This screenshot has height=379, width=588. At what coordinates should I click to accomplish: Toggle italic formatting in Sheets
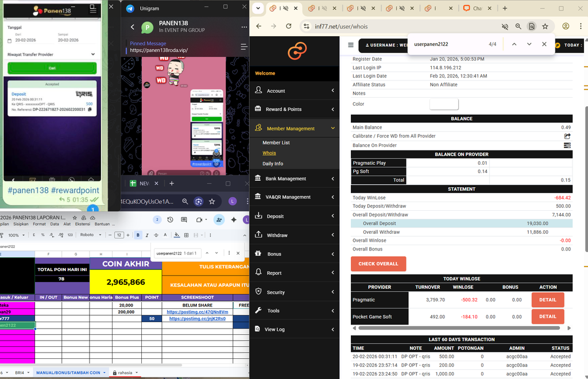[x=147, y=235]
